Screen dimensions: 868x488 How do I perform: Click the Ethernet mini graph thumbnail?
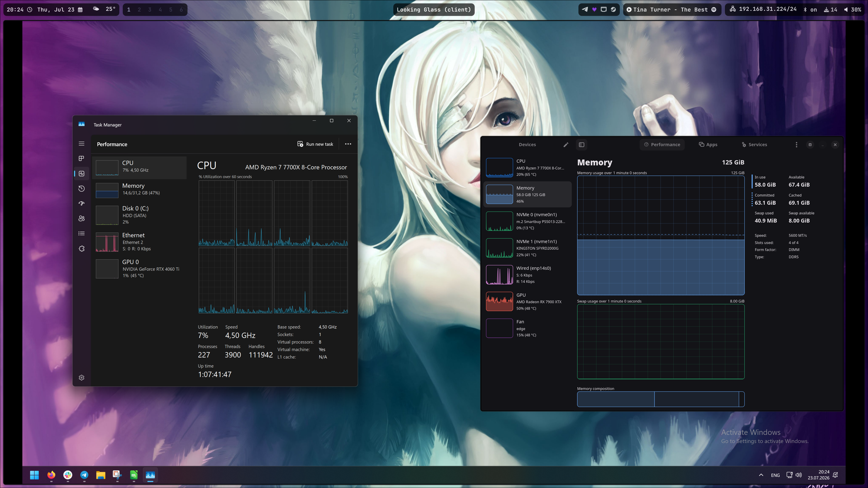pyautogui.click(x=107, y=242)
